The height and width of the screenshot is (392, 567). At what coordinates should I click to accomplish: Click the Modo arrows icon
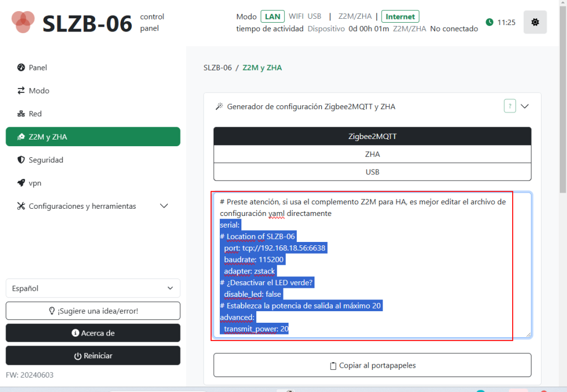coord(21,91)
